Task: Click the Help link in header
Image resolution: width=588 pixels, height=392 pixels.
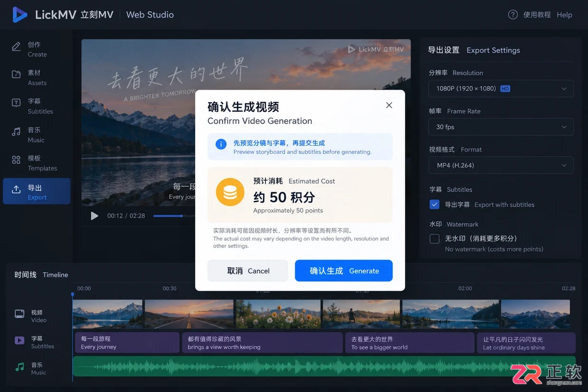Action: tap(564, 15)
